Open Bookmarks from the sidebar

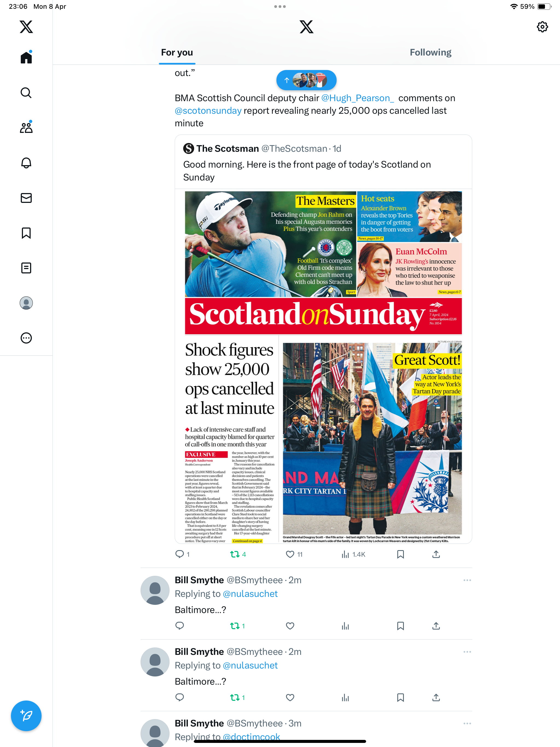[x=26, y=233]
